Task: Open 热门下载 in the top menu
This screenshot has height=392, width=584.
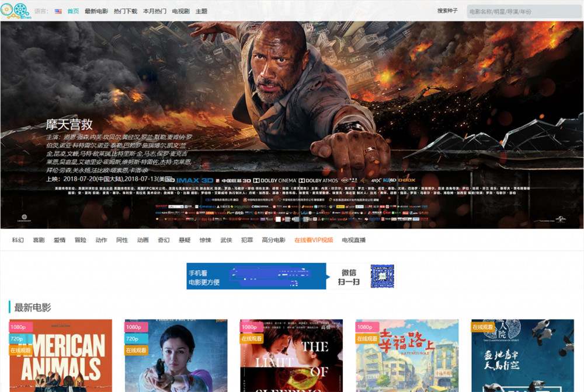Action: coord(126,11)
